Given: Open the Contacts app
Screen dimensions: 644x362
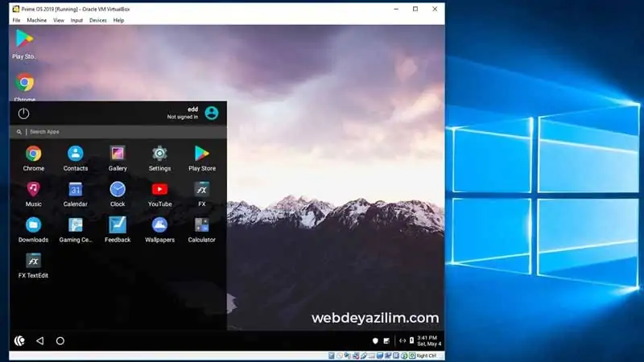Looking at the screenshot, I should 76,158.
